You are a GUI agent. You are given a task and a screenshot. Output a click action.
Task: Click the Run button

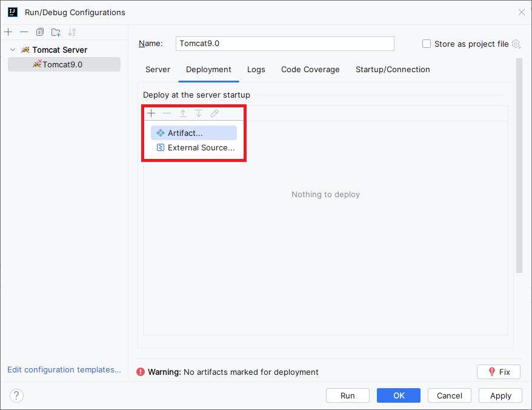coord(347,395)
